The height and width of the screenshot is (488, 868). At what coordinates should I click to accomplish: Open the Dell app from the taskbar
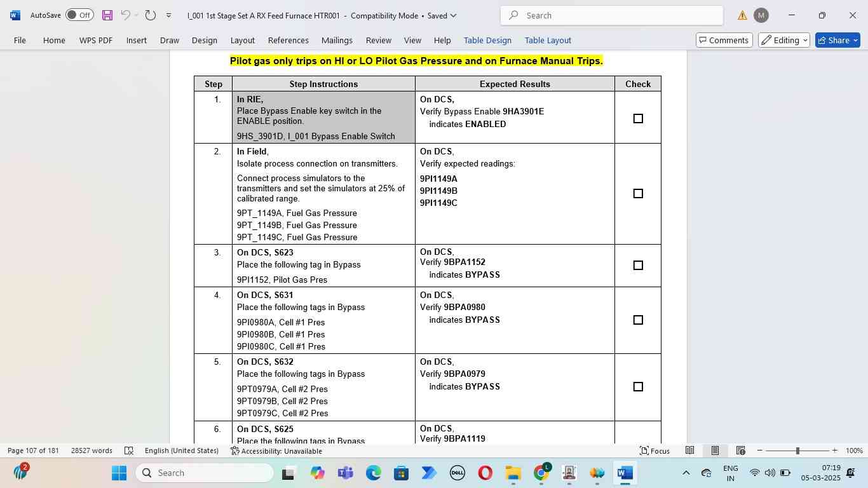(x=457, y=473)
